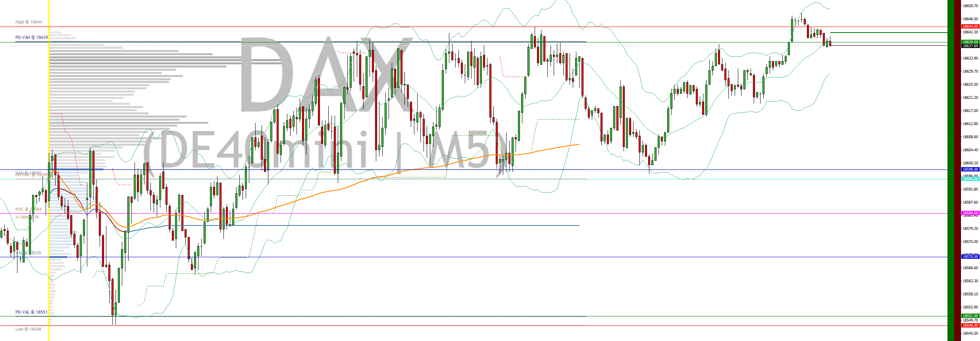
Task: Click the magenta 18584.00 price tag
Action: [x=970, y=213]
